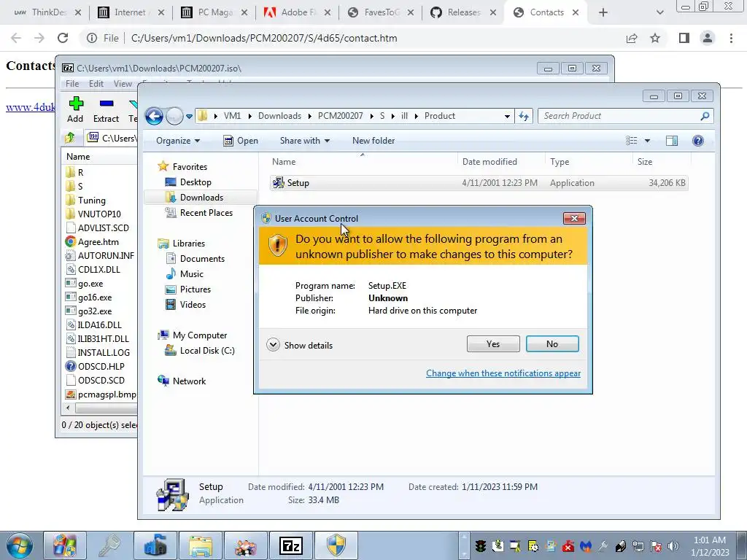Click the volume speaker tray icon
This screenshot has width=747, height=560.
click(673, 546)
